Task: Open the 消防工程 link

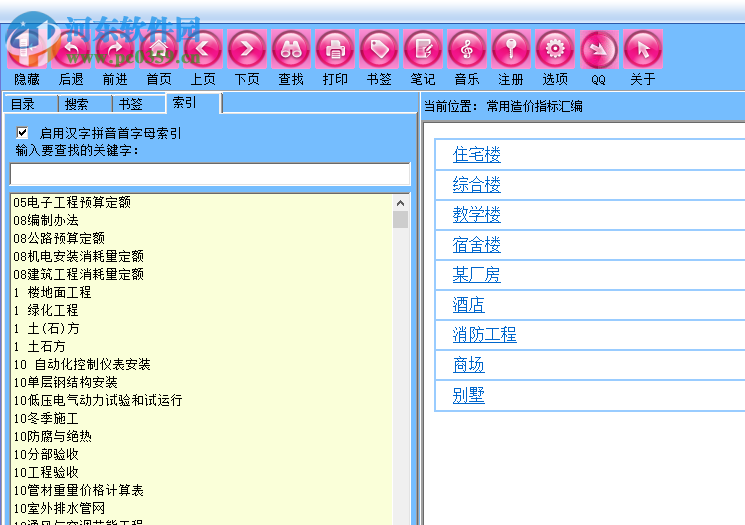Action: pyautogui.click(x=485, y=335)
